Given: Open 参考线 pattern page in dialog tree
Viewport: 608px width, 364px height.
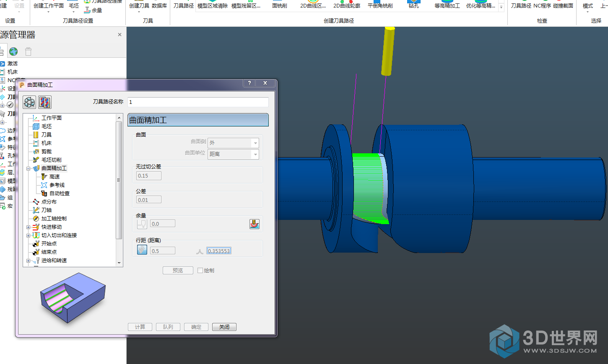Looking at the screenshot, I should (x=57, y=185).
